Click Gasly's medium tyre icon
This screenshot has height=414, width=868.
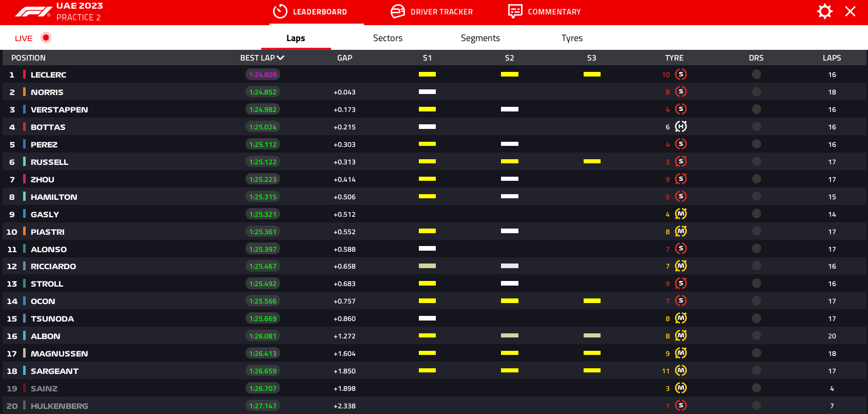click(681, 214)
